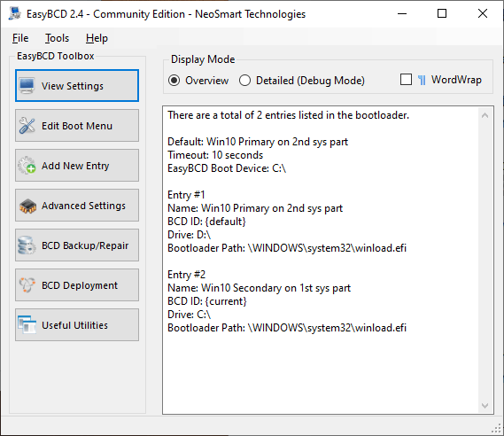This screenshot has width=504, height=436.
Task: Click 'Name: Win10 Primary on 2nd sys part'
Action: (x=255, y=208)
